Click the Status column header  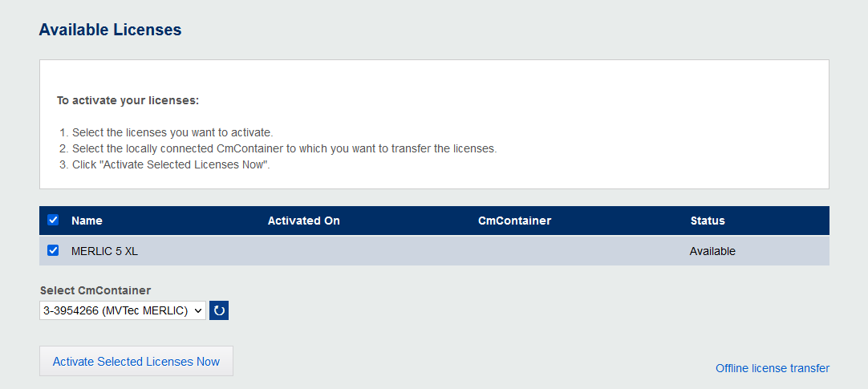click(x=707, y=221)
